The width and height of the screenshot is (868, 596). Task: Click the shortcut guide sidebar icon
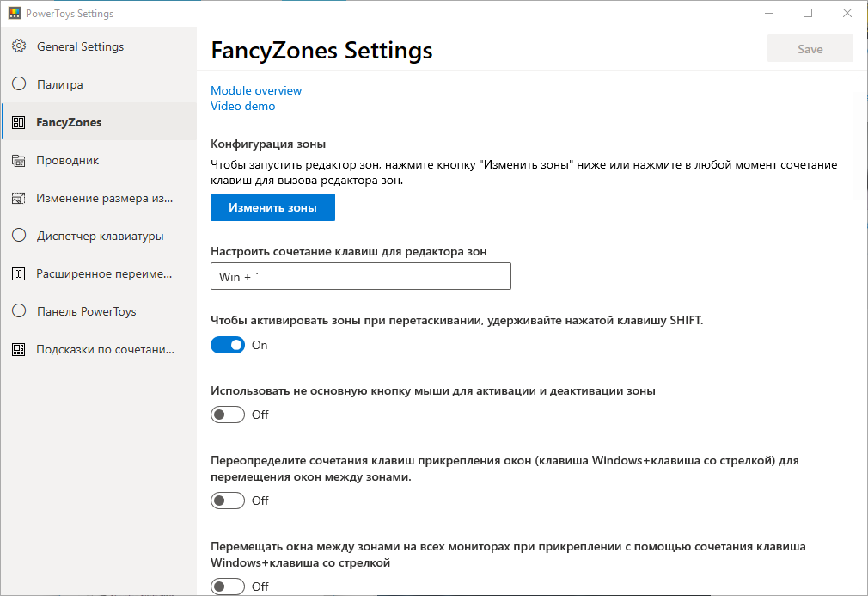(19, 349)
